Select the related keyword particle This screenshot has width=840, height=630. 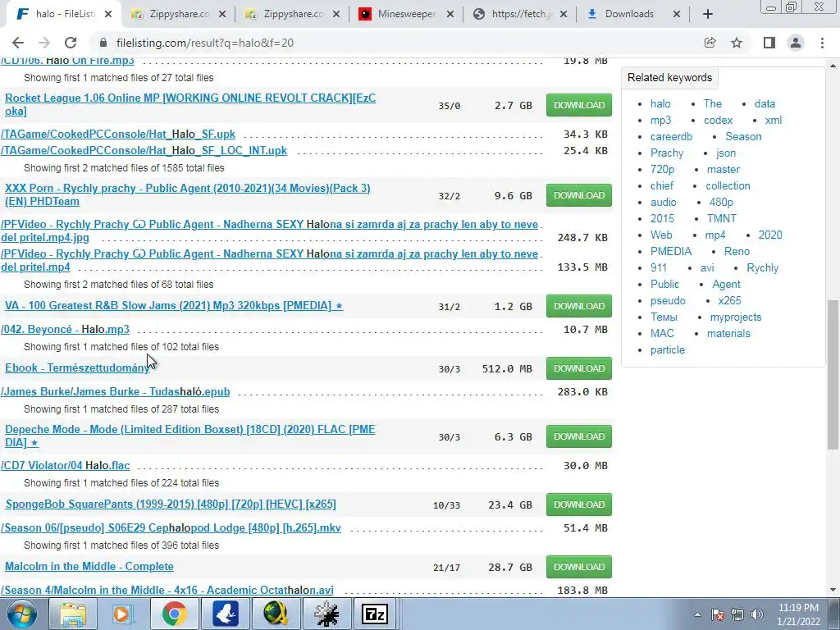pyautogui.click(x=668, y=349)
